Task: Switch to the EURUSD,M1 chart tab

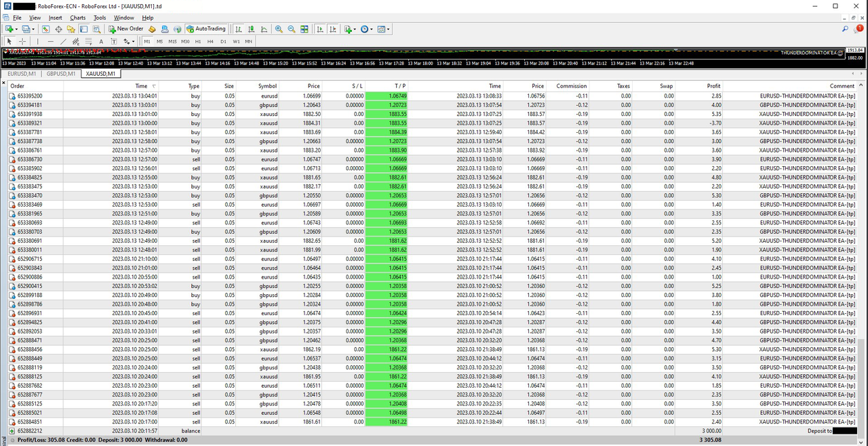Action: click(x=21, y=73)
